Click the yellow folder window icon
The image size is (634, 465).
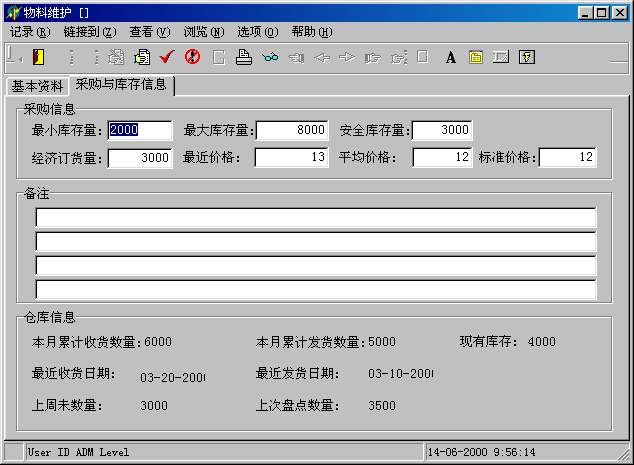tap(476, 57)
